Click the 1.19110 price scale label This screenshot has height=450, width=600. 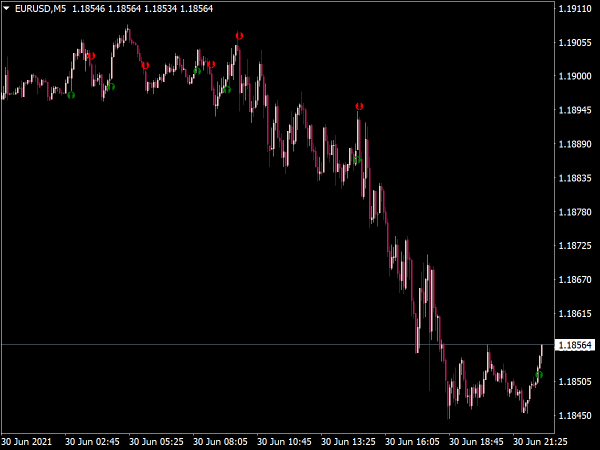(x=575, y=9)
